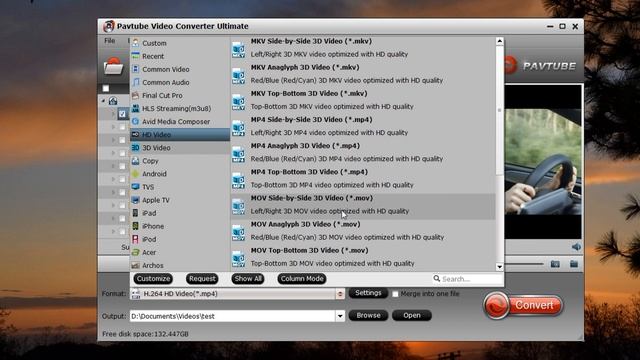The width and height of the screenshot is (640, 360).
Task: Toggle the select-all checkbox above file list
Action: [106, 88]
